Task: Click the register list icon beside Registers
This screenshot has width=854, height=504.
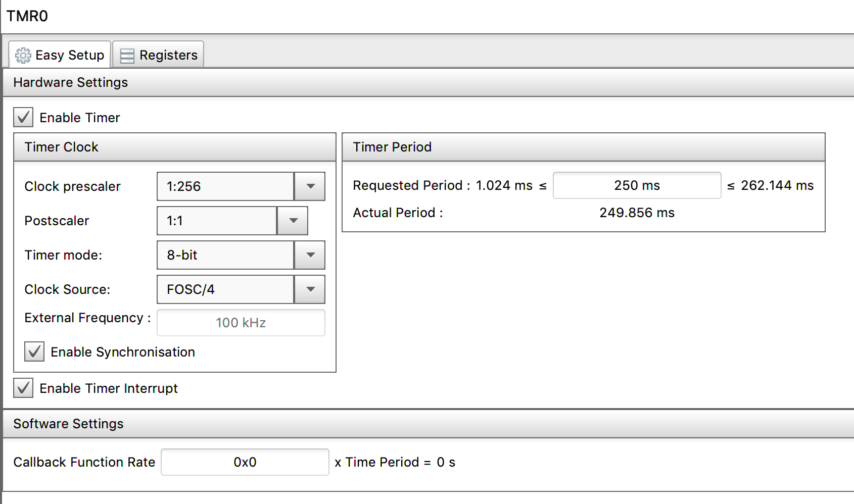Action: point(127,56)
